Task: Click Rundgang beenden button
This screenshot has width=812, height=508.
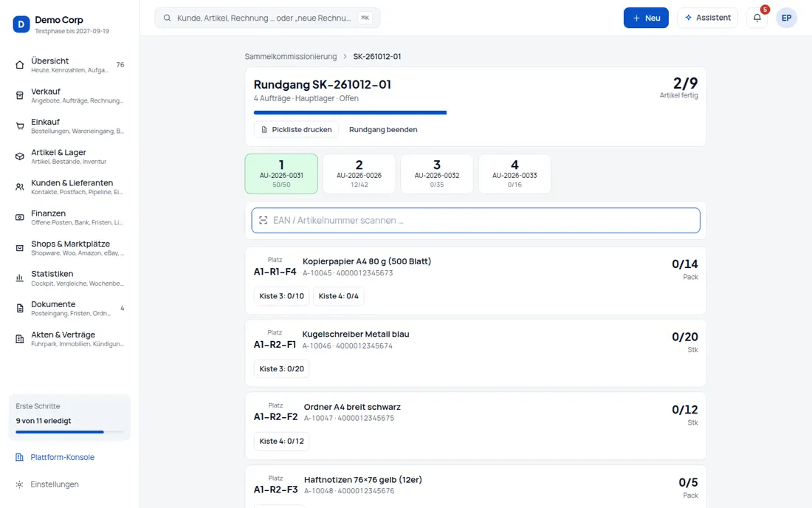Action: pyautogui.click(x=383, y=129)
